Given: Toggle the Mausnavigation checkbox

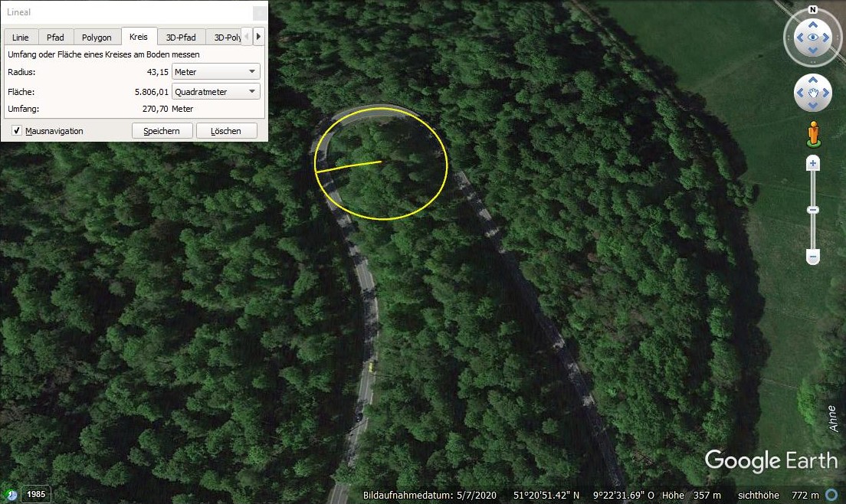Looking at the screenshot, I should point(17,131).
